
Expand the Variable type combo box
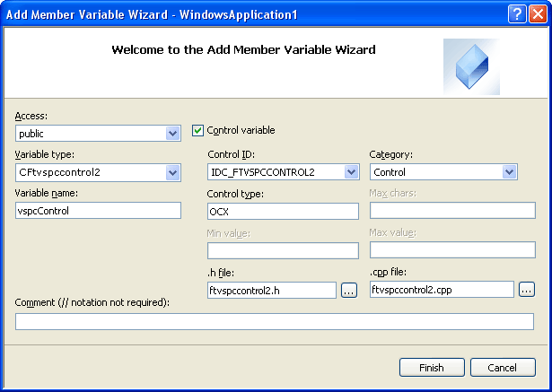[x=173, y=172]
